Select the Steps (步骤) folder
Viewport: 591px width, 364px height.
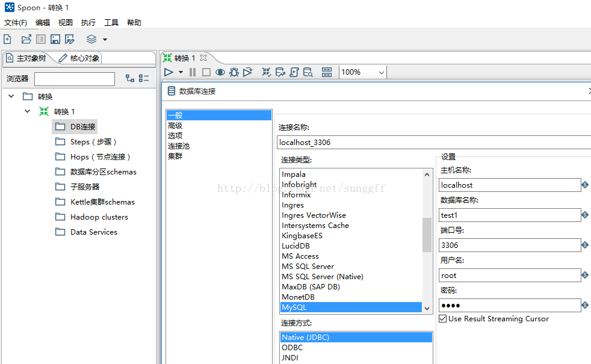pyautogui.click(x=86, y=141)
